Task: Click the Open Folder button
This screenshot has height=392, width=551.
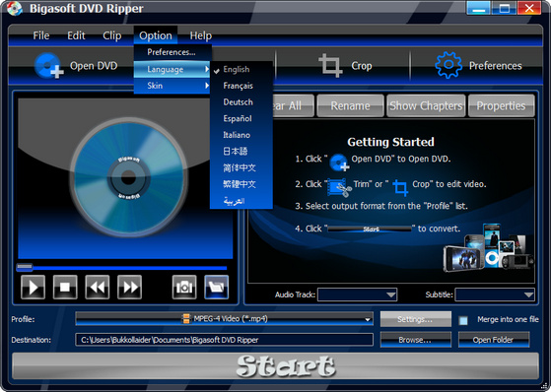Action: (x=494, y=340)
